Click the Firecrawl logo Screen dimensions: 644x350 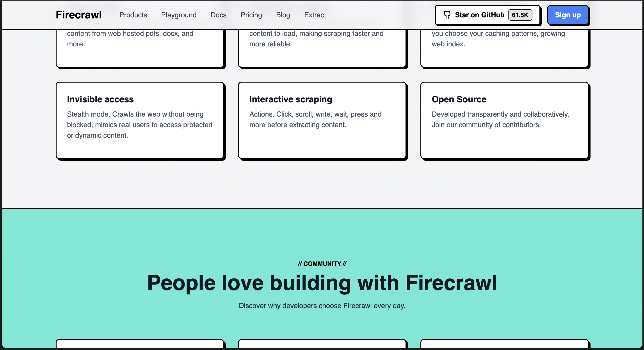(78, 15)
